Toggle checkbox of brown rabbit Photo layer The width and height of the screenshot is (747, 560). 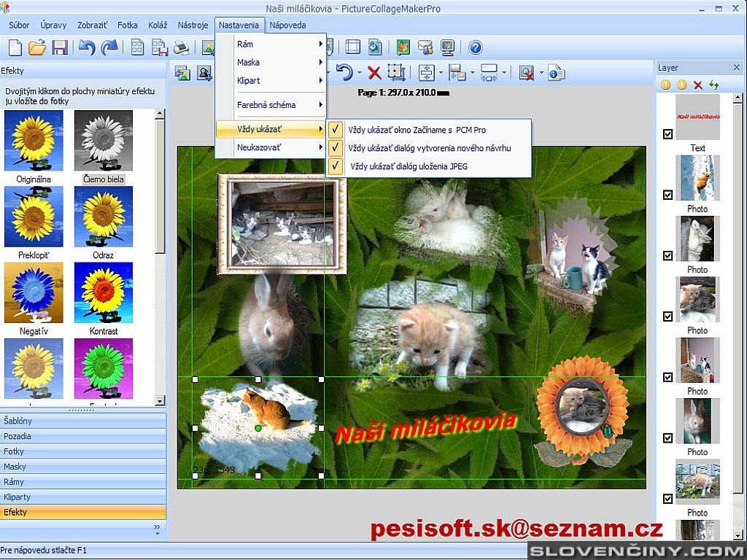pyautogui.click(x=668, y=437)
